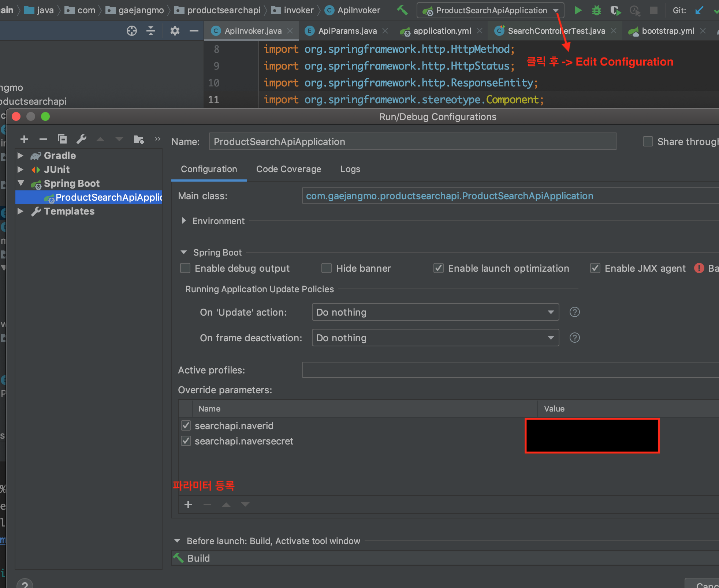Enable debug output checkbox

[x=186, y=268]
